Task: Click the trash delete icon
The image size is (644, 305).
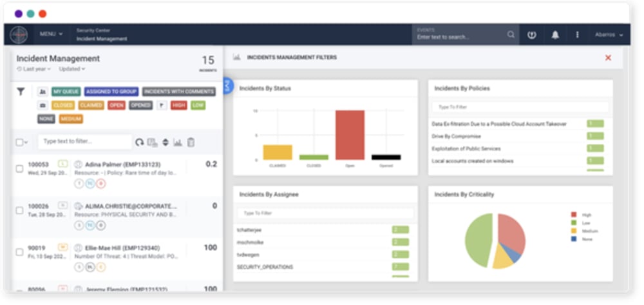Action: click(x=191, y=143)
